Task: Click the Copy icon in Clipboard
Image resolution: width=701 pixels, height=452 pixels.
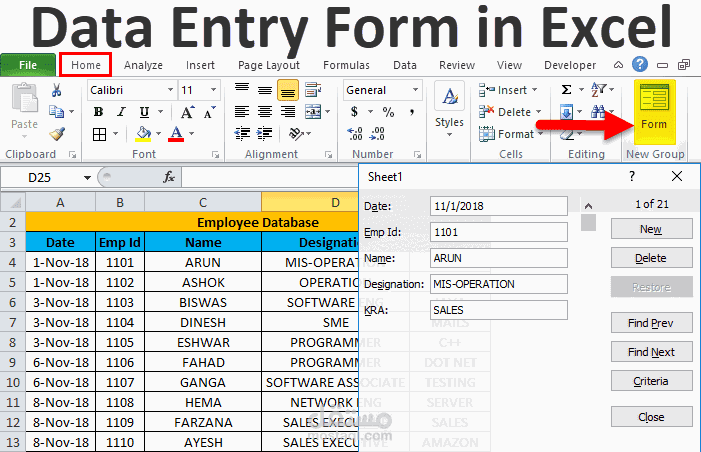Action: tap(56, 111)
